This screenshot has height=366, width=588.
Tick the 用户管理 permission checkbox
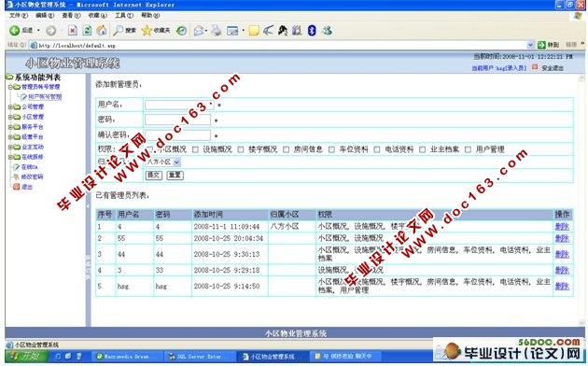coord(468,149)
